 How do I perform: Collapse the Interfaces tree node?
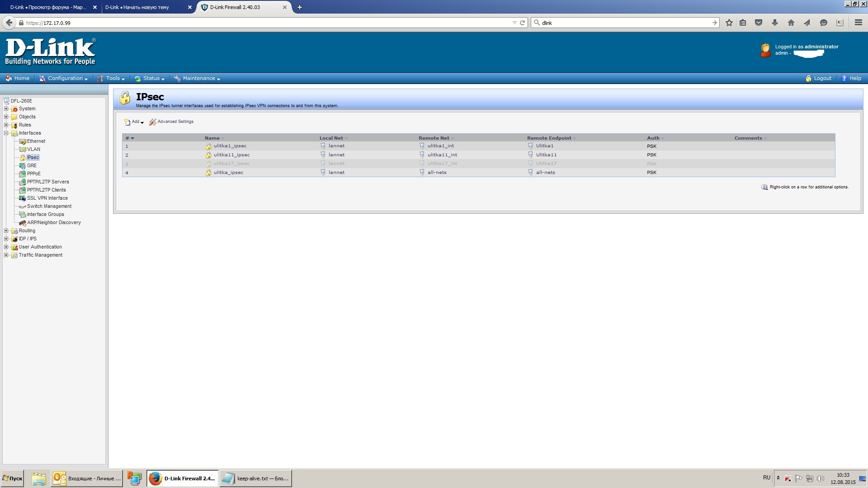point(6,133)
